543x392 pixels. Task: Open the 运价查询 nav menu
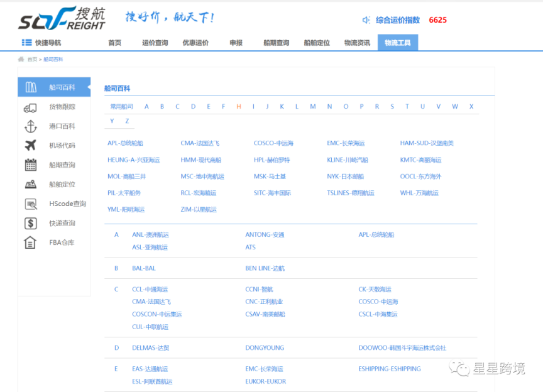coord(155,43)
